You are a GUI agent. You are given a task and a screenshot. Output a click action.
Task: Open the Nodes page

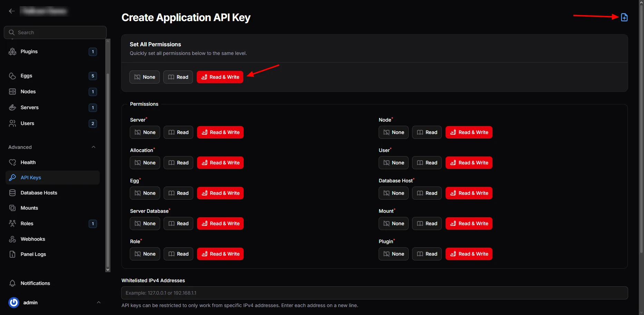[x=53, y=92]
